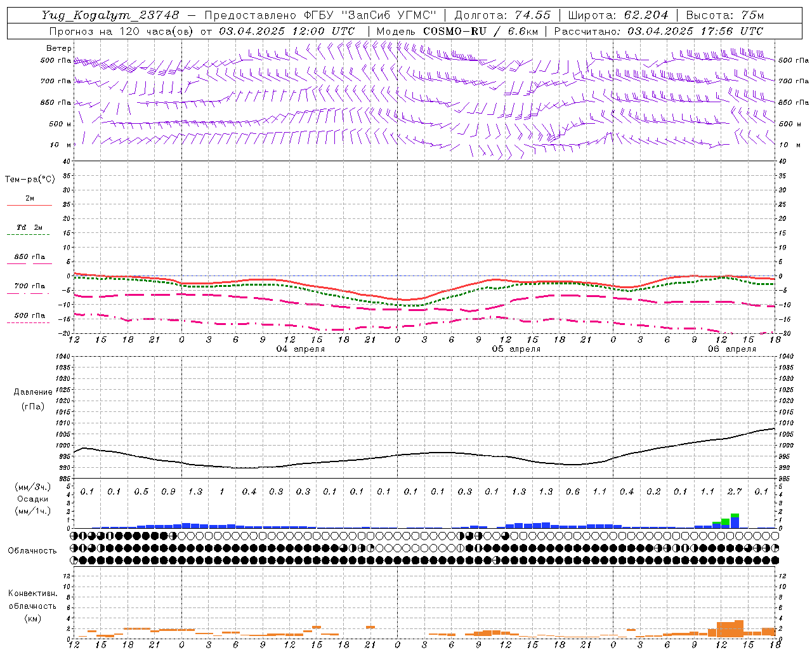Click the Конвективн. облачность label
This screenshot has width=812, height=650.
tap(32, 600)
